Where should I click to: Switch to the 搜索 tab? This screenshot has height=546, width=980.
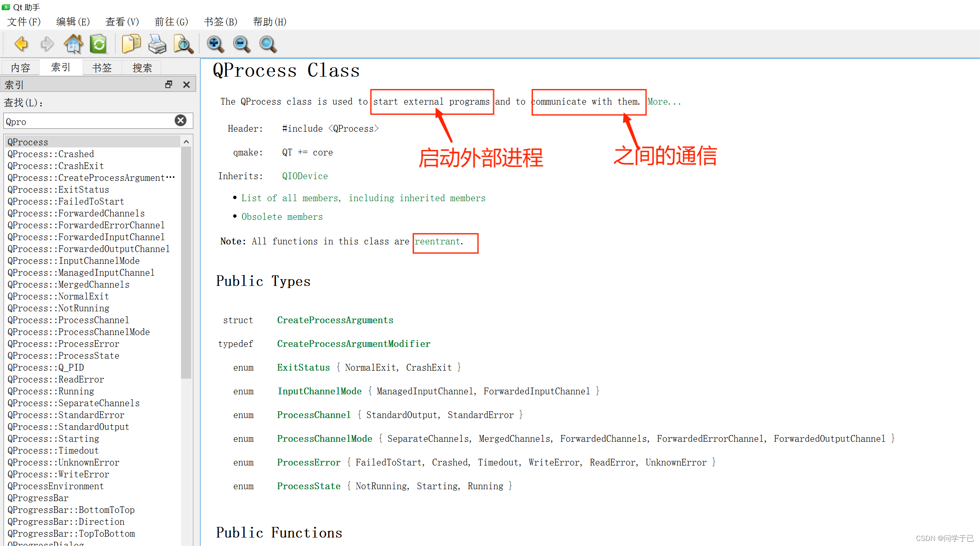[x=142, y=68]
